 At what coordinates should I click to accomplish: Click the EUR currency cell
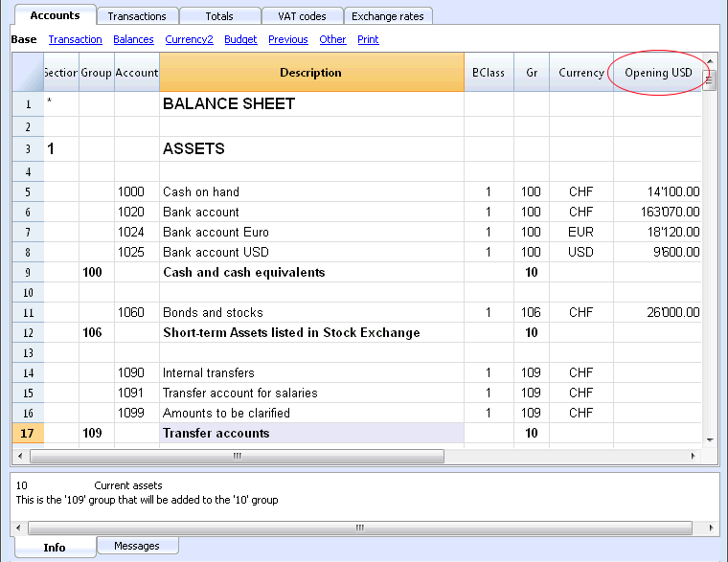pos(581,232)
